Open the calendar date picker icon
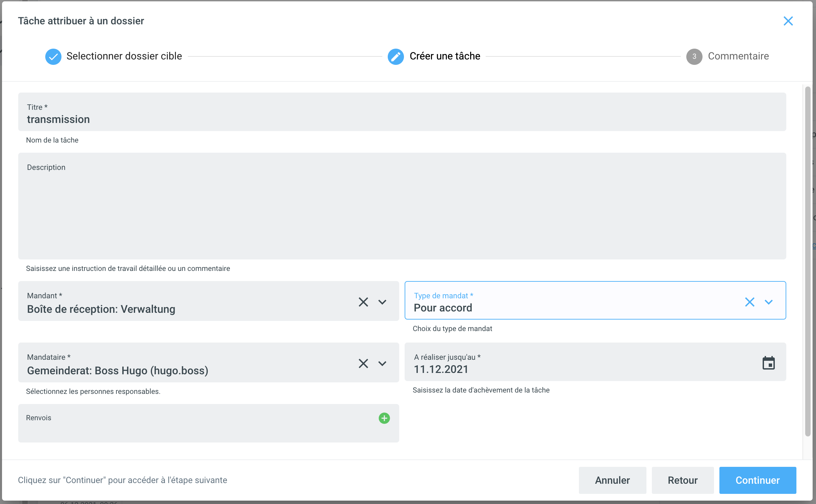This screenshot has height=504, width=816. pos(768,363)
